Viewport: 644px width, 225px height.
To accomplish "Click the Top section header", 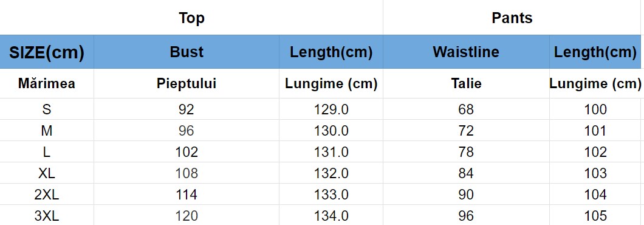I will [191, 18].
